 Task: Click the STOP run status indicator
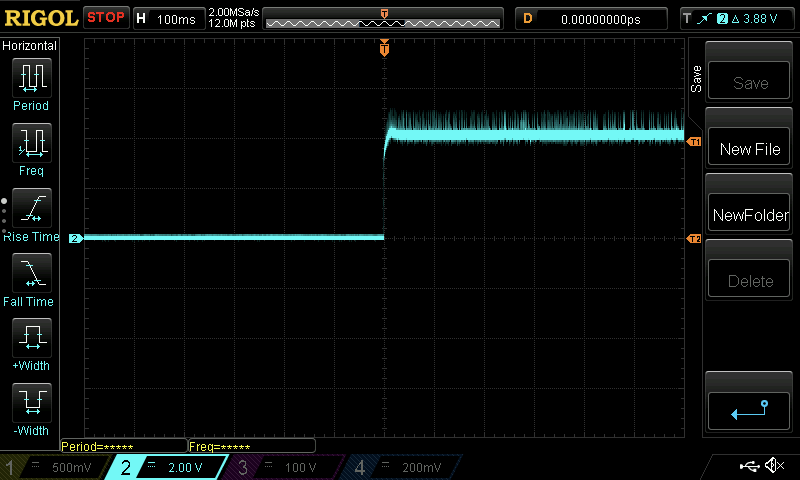point(106,18)
